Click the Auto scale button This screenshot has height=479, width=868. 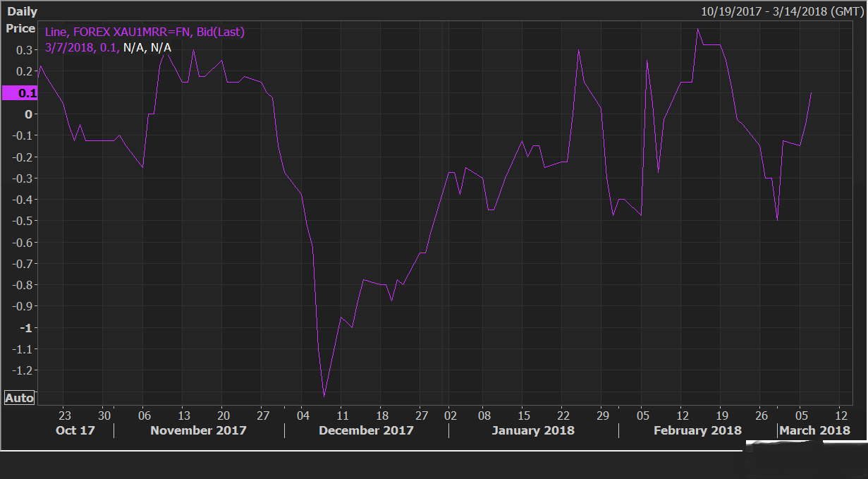(x=19, y=398)
